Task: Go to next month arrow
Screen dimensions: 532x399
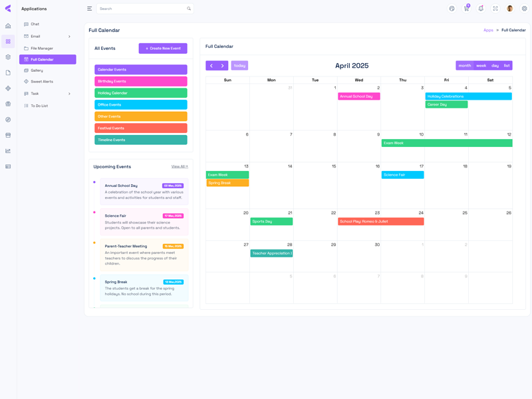Action: (223, 66)
